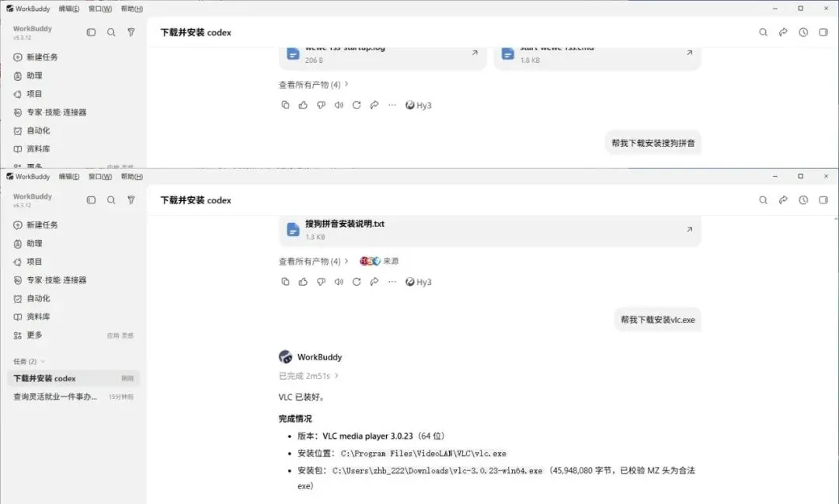Give thumbs up to the upper window reply
The image size is (839, 504).
(x=303, y=105)
